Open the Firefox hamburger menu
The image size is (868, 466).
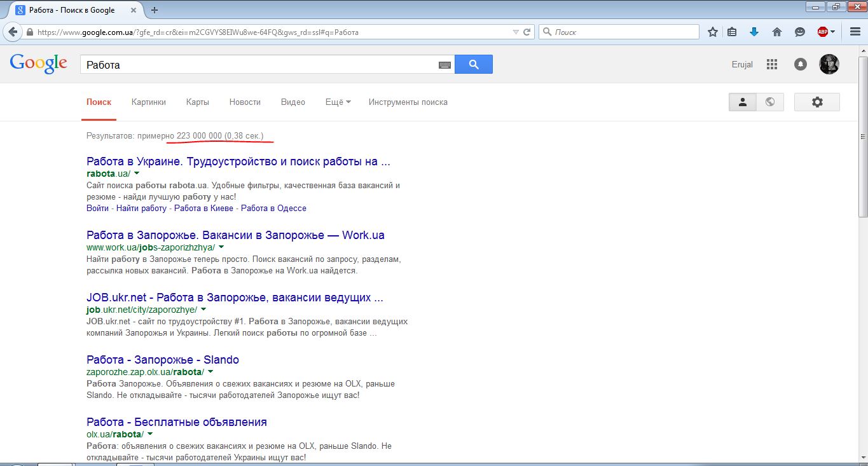tap(855, 32)
